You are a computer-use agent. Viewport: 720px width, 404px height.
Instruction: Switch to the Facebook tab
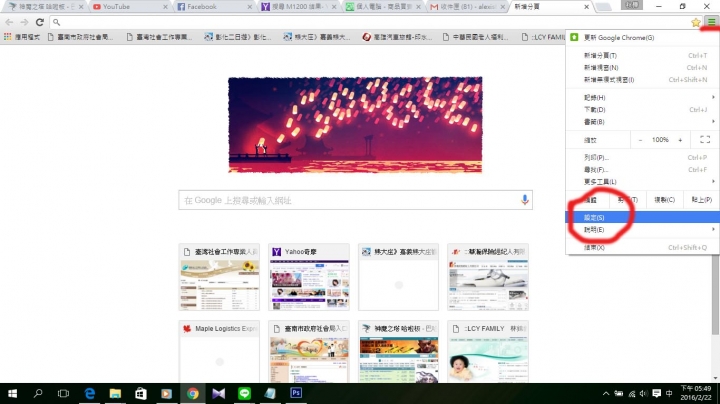(214, 6)
